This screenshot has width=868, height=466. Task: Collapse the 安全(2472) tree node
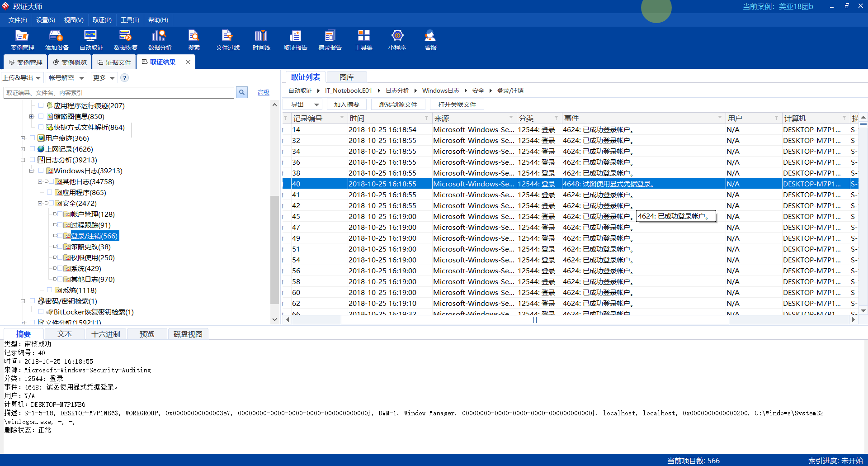pos(40,203)
